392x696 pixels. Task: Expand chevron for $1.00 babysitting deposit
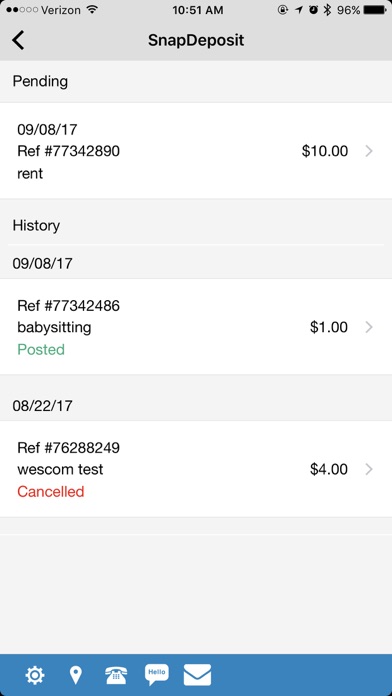tap(369, 327)
